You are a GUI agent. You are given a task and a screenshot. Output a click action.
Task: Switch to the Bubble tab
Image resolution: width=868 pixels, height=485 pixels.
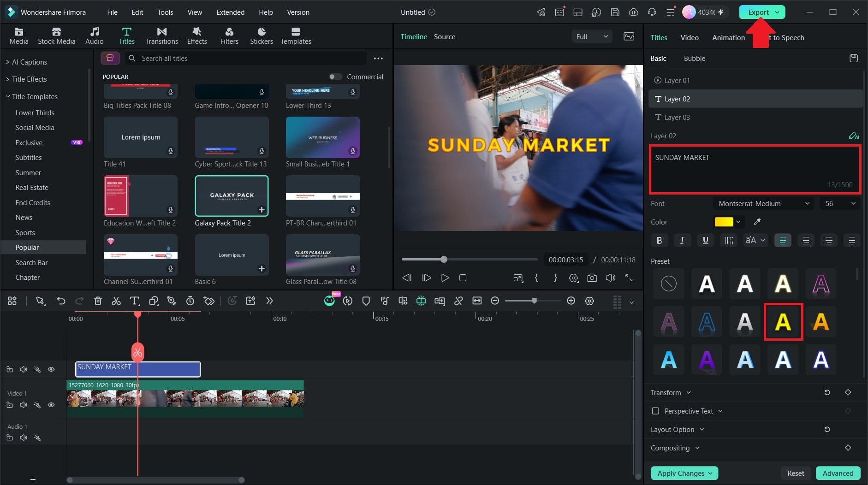[694, 58]
